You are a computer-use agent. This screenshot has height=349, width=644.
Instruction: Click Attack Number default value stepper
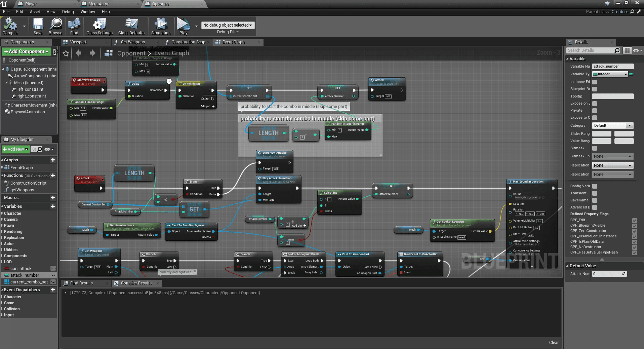coord(624,274)
